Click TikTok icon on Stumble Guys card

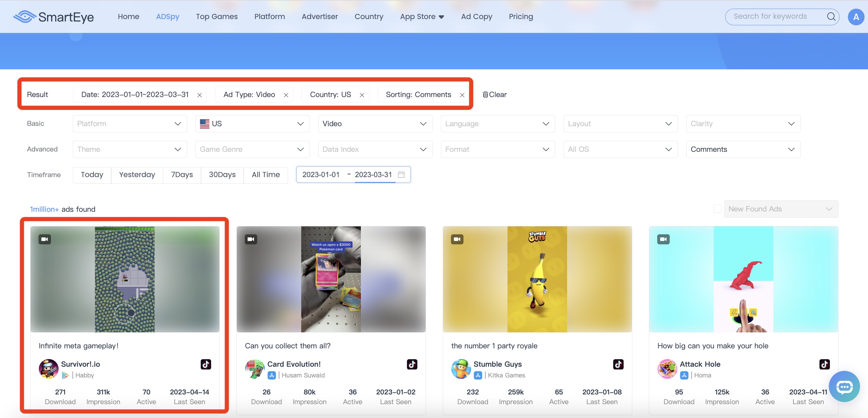click(618, 364)
